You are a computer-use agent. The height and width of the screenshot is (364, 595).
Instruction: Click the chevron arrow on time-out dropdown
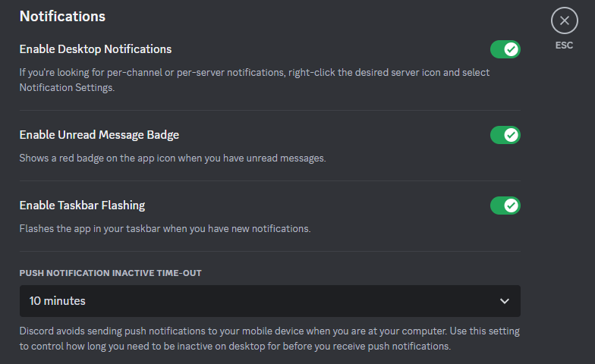505,301
